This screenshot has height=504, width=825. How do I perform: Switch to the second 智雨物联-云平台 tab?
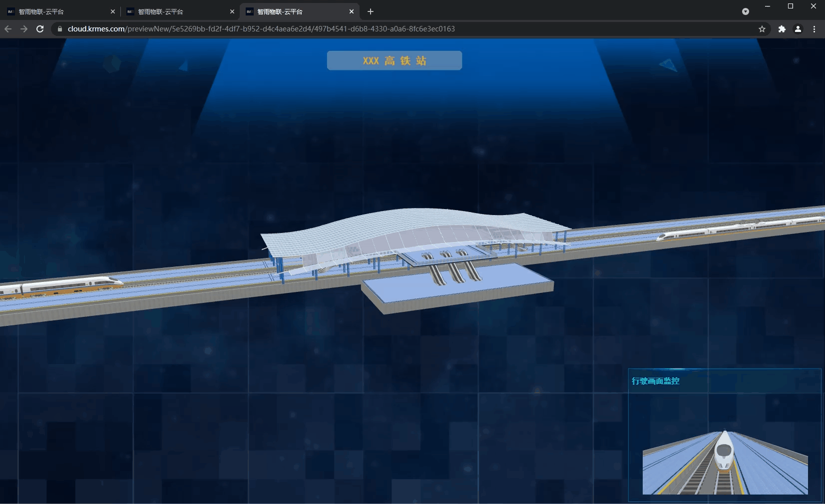coord(175,11)
